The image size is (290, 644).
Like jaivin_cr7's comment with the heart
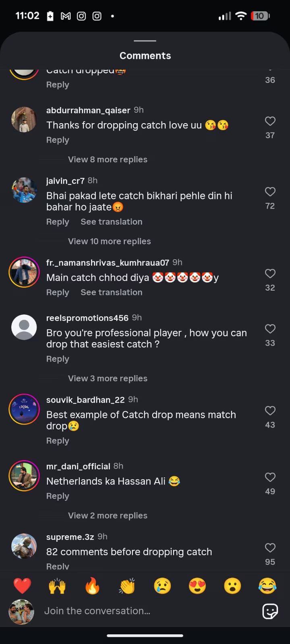(x=270, y=192)
